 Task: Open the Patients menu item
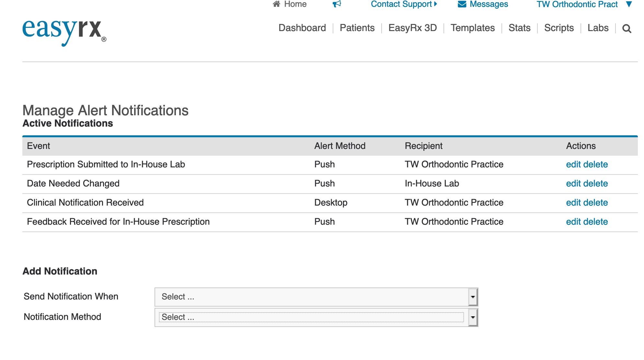357,28
